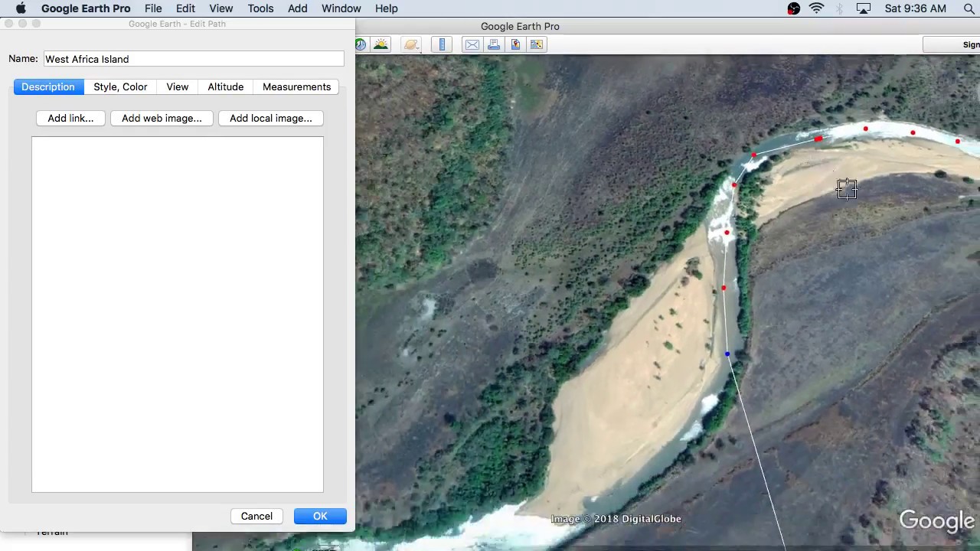Open the View menu
The height and width of the screenshot is (551, 980).
click(220, 8)
